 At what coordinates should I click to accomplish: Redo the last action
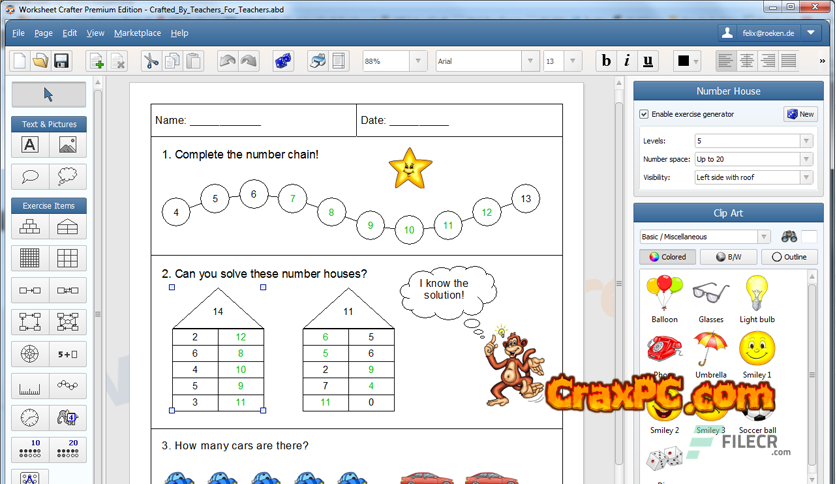248,61
